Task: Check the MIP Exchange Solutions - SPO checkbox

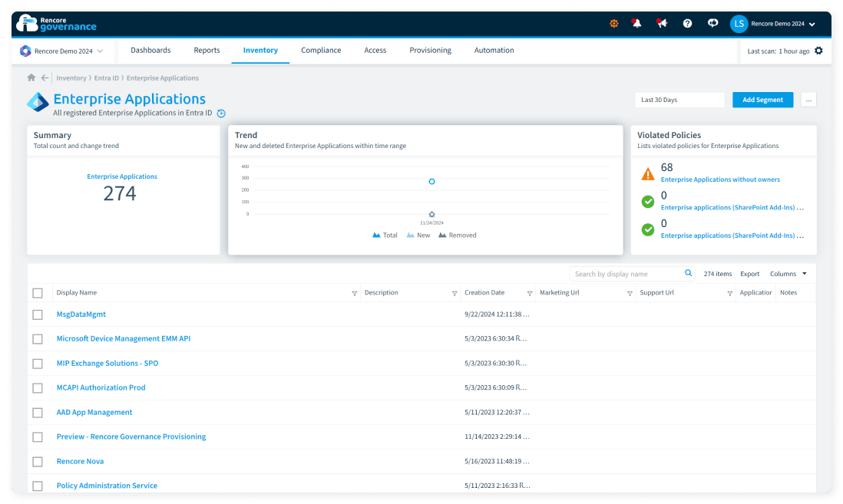Action: point(38,364)
